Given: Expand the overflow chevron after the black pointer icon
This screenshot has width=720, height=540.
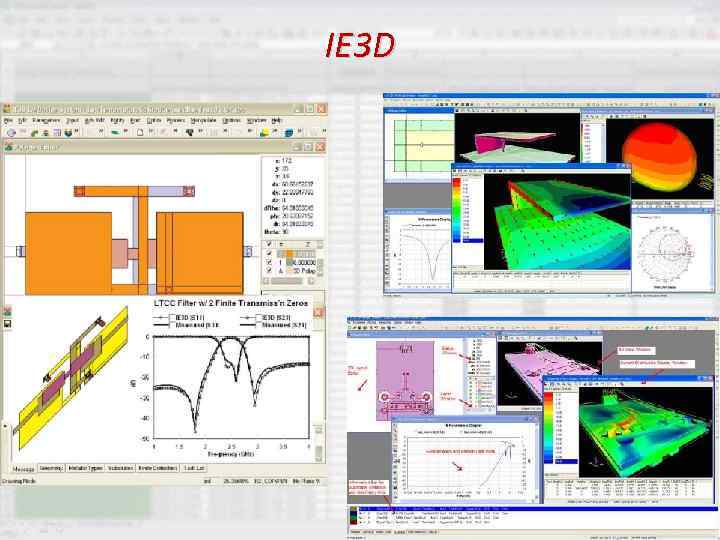Looking at the screenshot, I should [201, 132].
